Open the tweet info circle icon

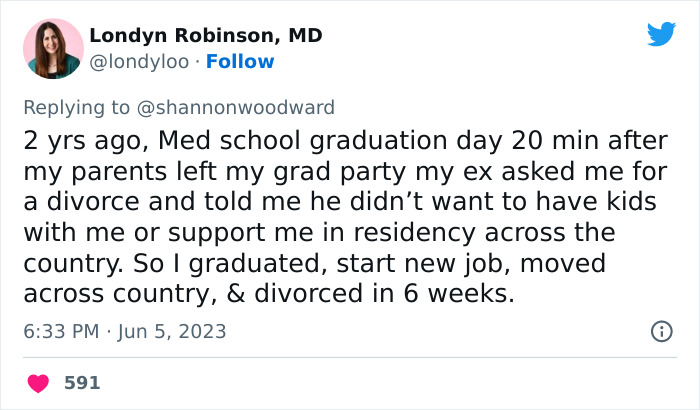661,331
